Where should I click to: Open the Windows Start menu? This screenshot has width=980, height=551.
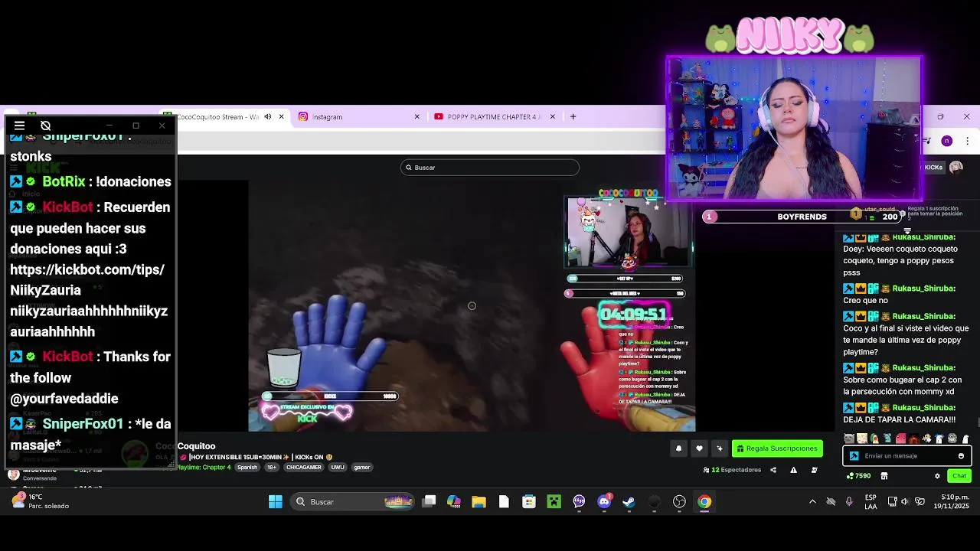276,502
